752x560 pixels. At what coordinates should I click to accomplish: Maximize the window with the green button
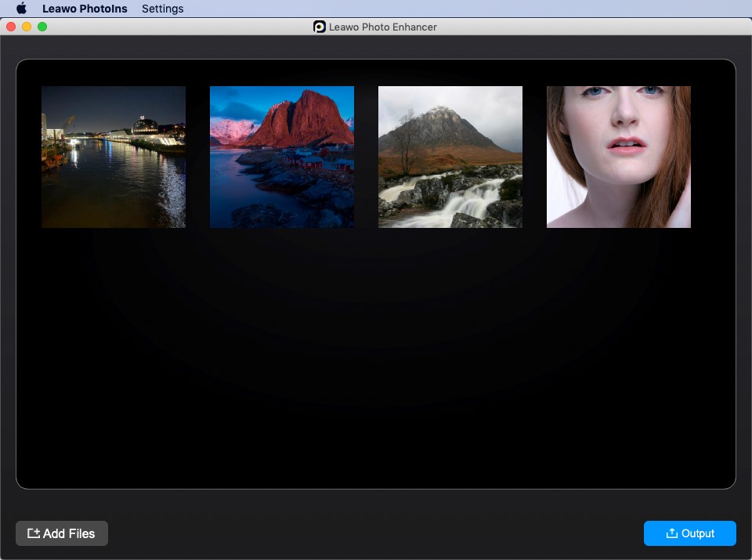[x=42, y=27]
